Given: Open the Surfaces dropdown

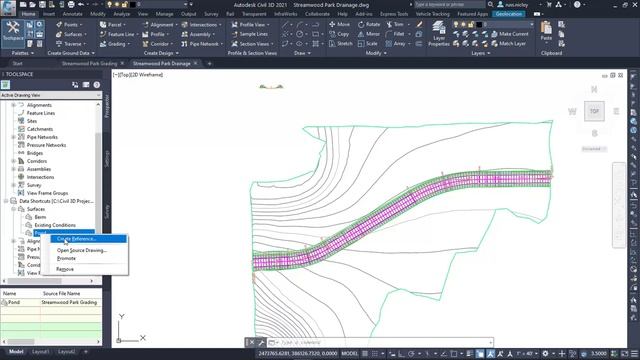Looking at the screenshot, I should tap(71, 34).
